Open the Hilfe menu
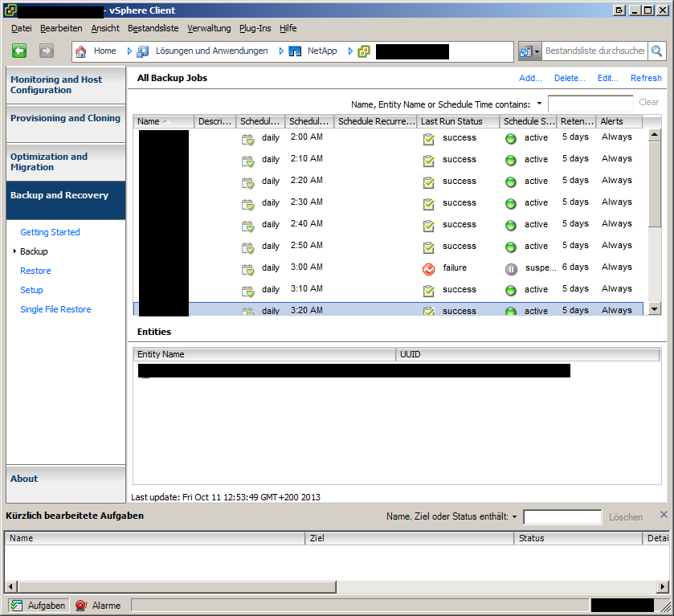This screenshot has height=616, width=674. pyautogui.click(x=288, y=28)
